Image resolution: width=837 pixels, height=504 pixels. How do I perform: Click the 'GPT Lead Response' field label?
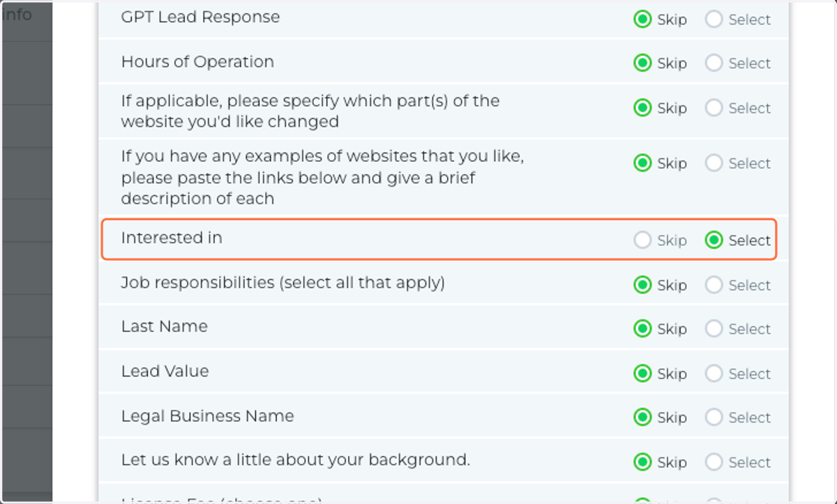pos(200,17)
